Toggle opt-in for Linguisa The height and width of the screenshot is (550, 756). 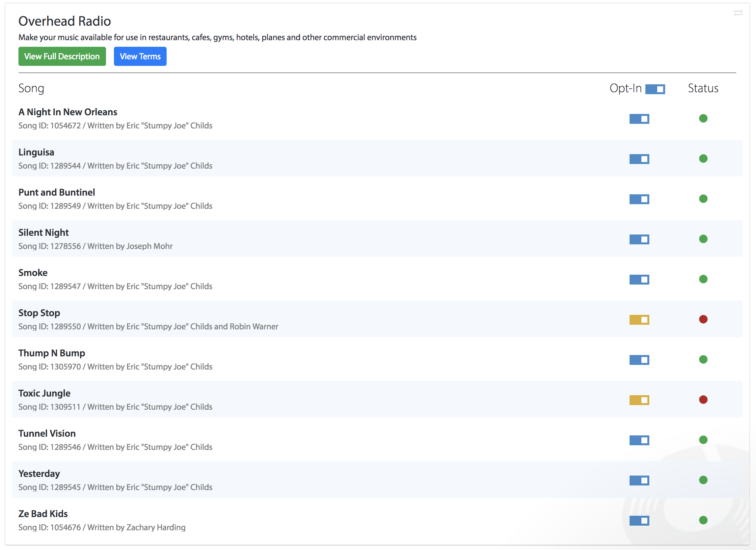(639, 159)
